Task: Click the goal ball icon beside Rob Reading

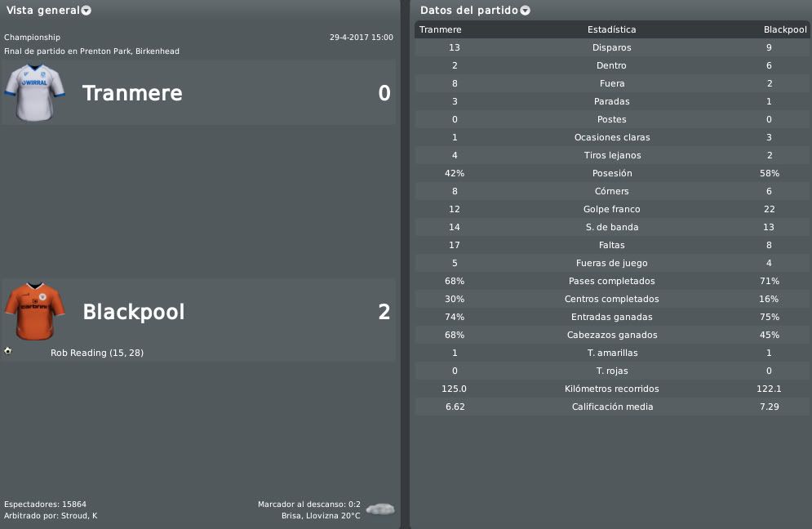Action: click(8, 351)
